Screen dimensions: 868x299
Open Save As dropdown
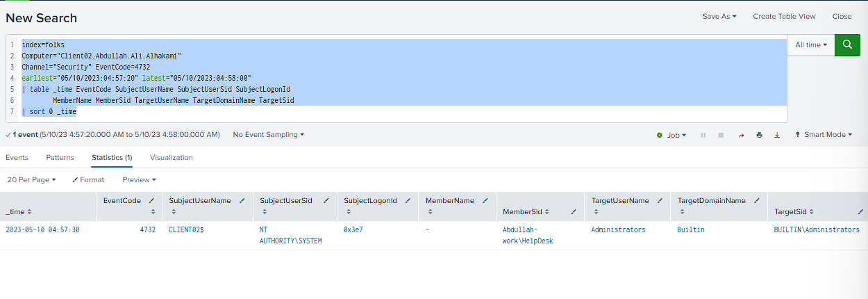click(x=719, y=16)
